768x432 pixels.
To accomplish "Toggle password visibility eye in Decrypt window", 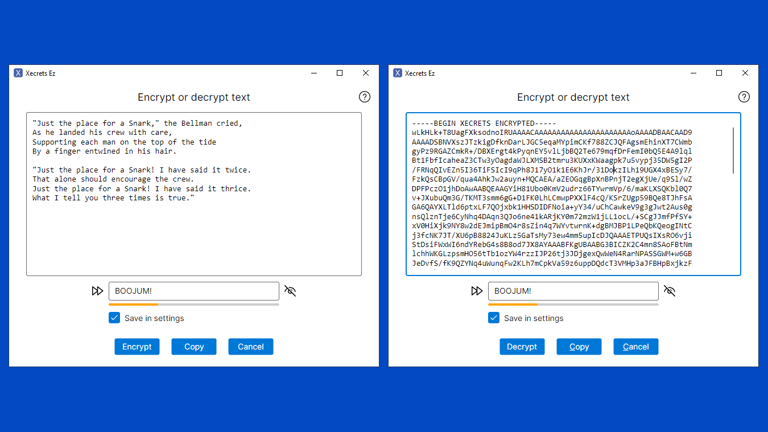I will pyautogui.click(x=669, y=291).
